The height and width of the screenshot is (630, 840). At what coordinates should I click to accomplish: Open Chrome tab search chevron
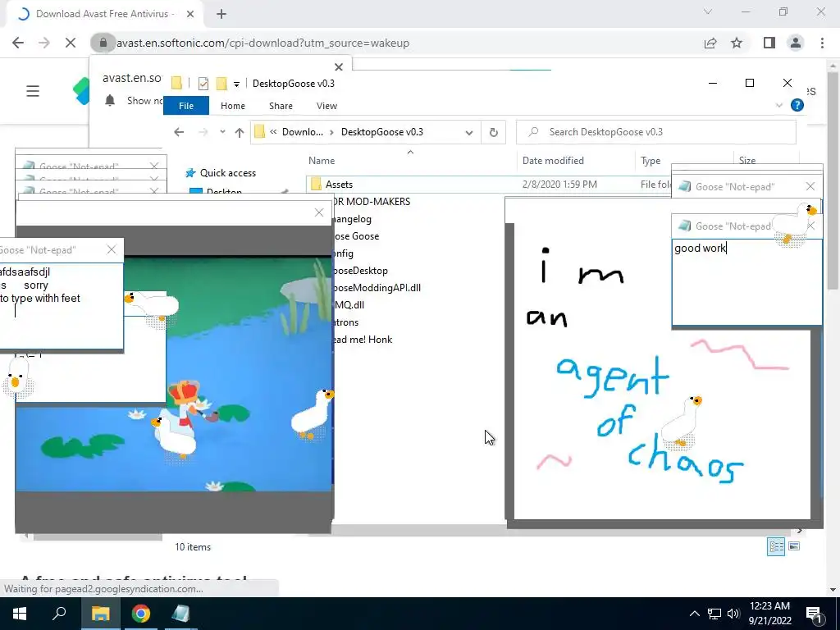708,11
